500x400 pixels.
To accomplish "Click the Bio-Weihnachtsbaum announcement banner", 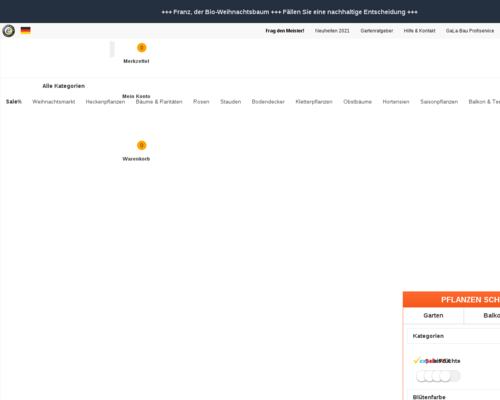I will pyautogui.click(x=289, y=12).
